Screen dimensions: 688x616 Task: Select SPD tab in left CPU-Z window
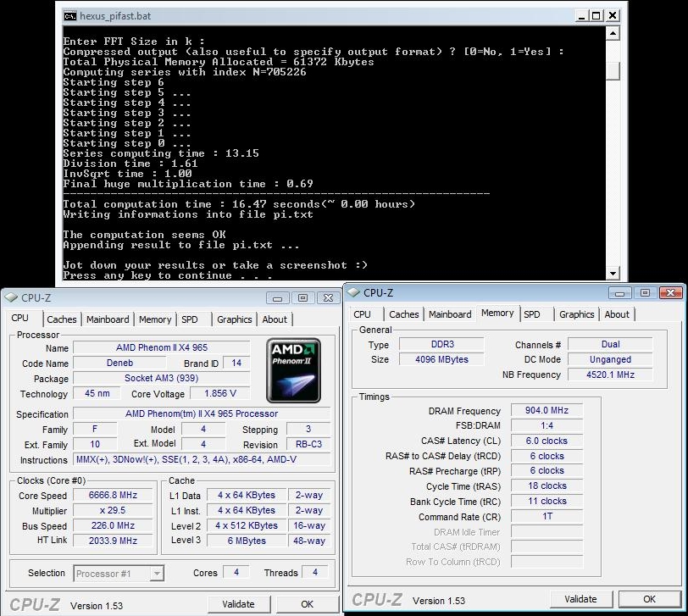pos(190,319)
